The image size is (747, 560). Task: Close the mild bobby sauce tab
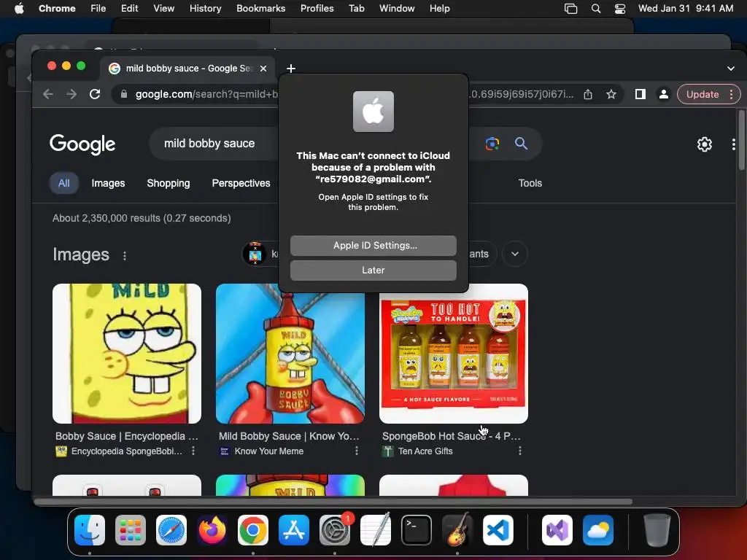tap(263, 69)
